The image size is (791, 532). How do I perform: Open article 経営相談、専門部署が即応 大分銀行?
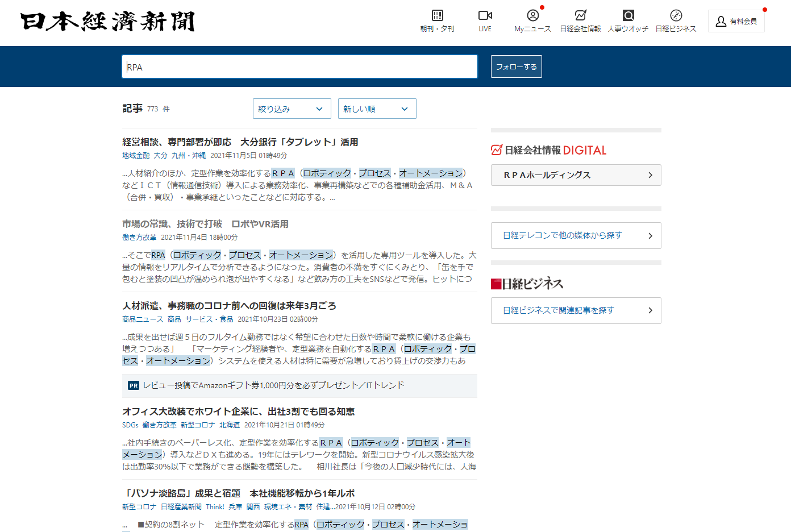(240, 142)
